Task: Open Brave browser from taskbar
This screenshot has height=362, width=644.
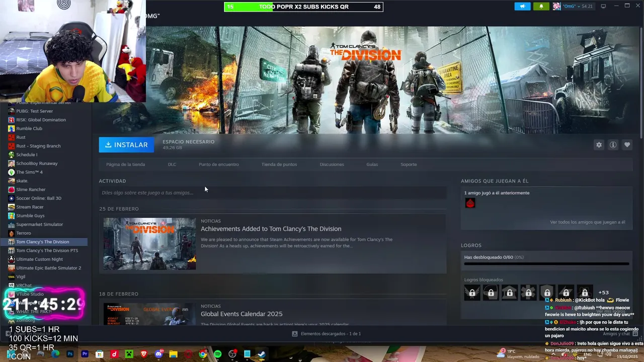Action: (x=144, y=354)
